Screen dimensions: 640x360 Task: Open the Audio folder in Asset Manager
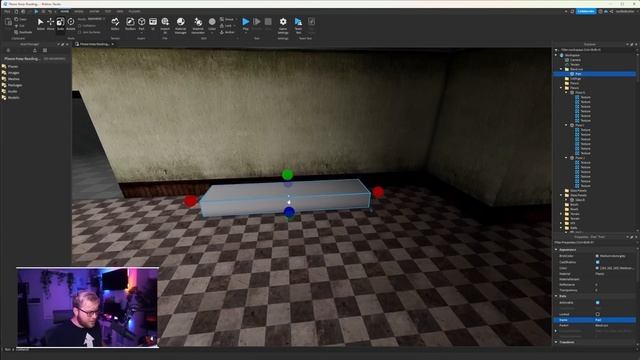pos(13,91)
